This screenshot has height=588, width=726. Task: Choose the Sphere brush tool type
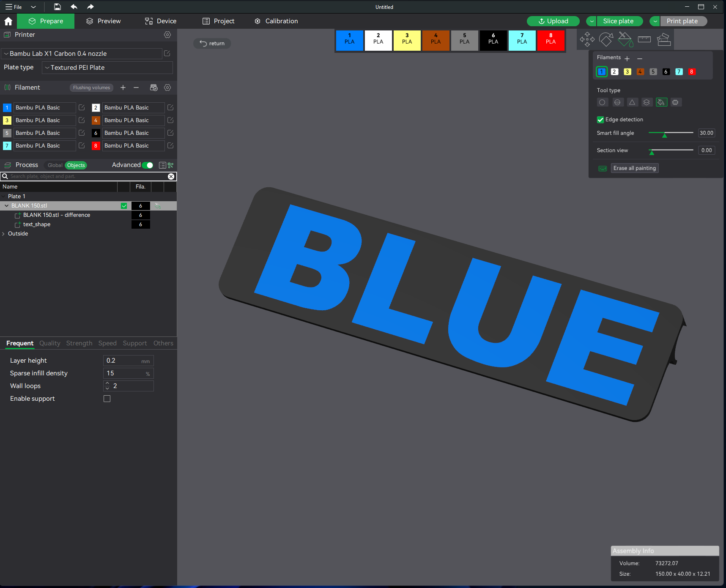tap(617, 102)
